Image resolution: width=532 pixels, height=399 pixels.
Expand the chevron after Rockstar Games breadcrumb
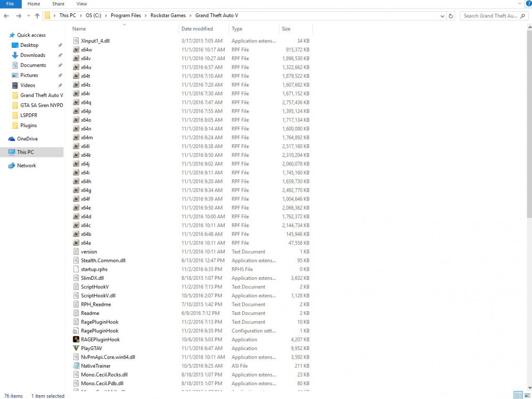click(190, 15)
